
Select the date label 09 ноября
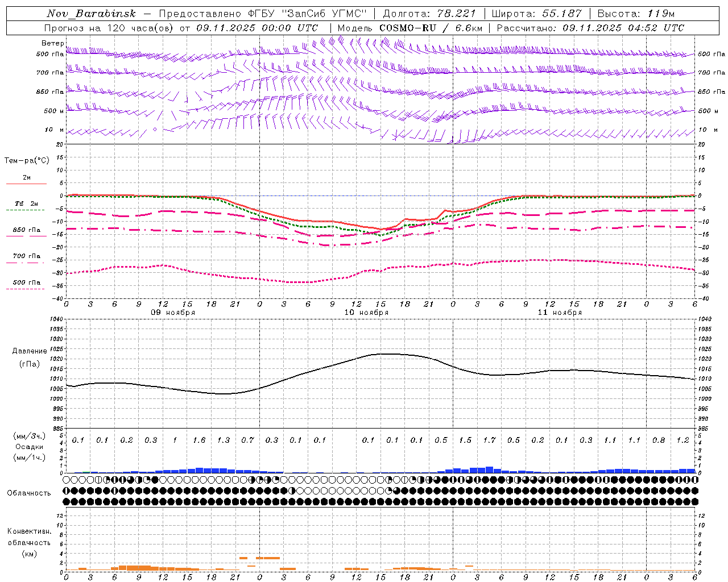click(x=173, y=313)
